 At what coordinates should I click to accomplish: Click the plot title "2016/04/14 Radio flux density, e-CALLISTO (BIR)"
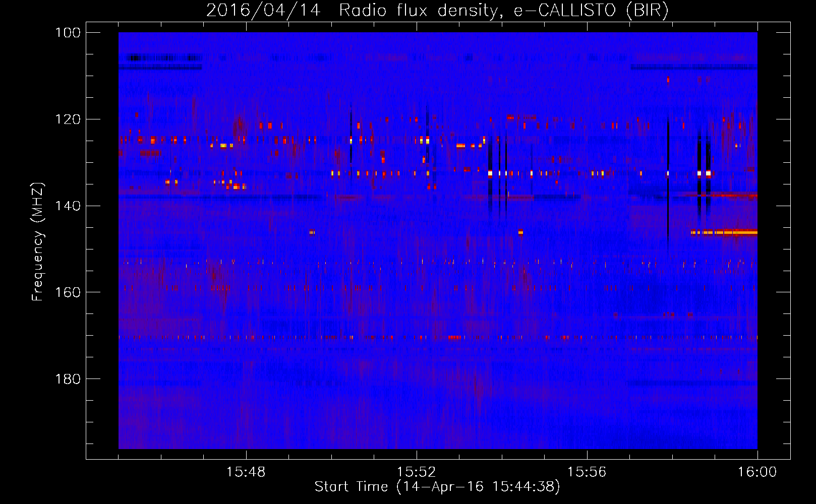[x=437, y=10]
